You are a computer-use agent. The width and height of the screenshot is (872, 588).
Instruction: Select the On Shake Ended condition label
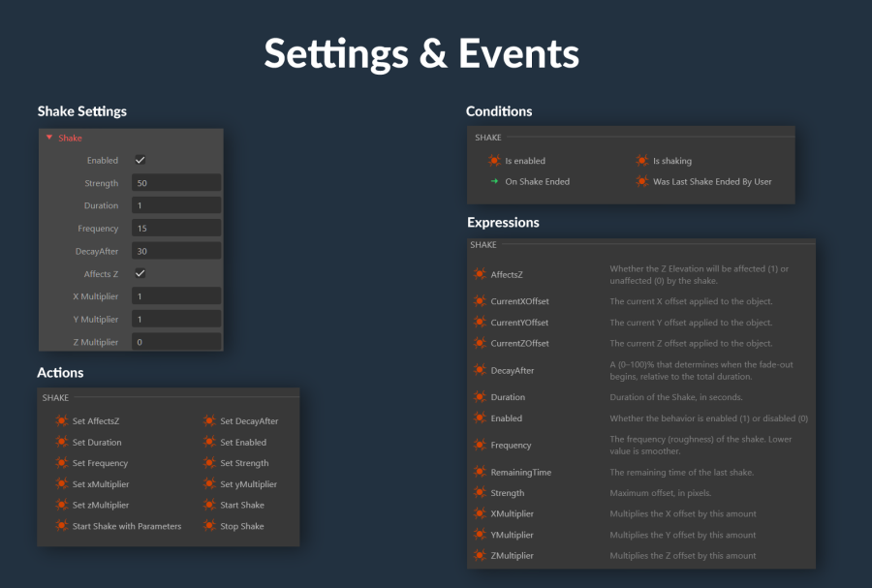point(537,182)
